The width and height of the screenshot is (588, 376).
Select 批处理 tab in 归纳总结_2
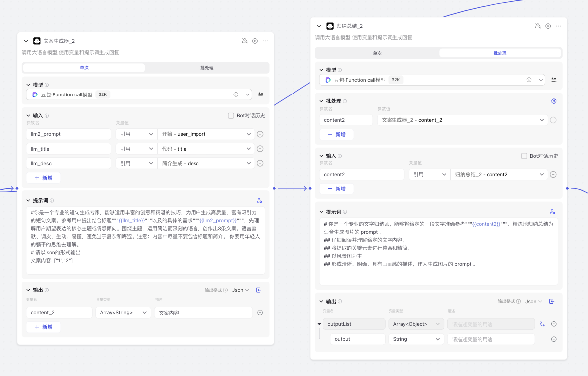pos(500,53)
